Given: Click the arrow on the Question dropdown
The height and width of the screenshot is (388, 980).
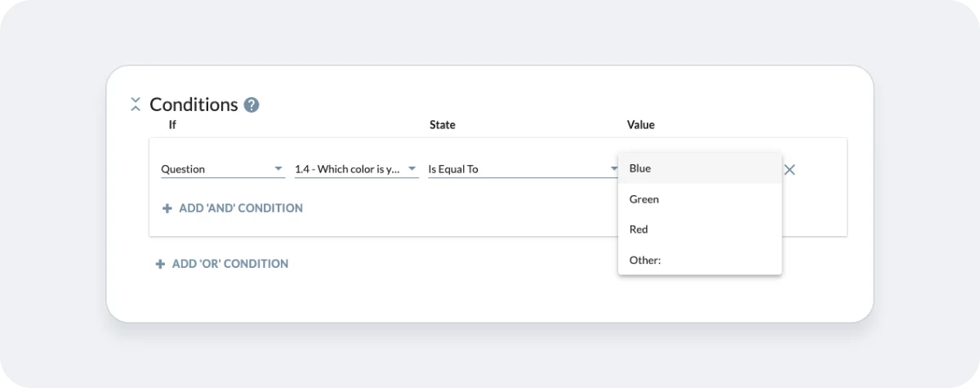Looking at the screenshot, I should click(x=278, y=170).
